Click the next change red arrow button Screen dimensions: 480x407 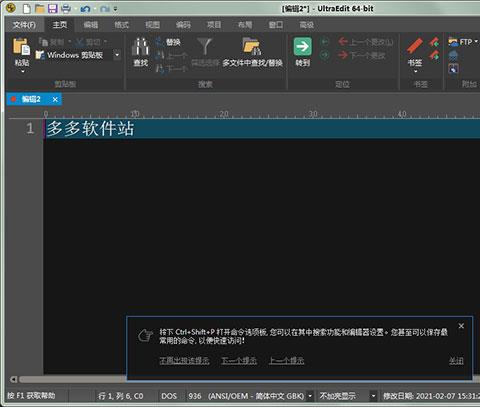[362, 55]
